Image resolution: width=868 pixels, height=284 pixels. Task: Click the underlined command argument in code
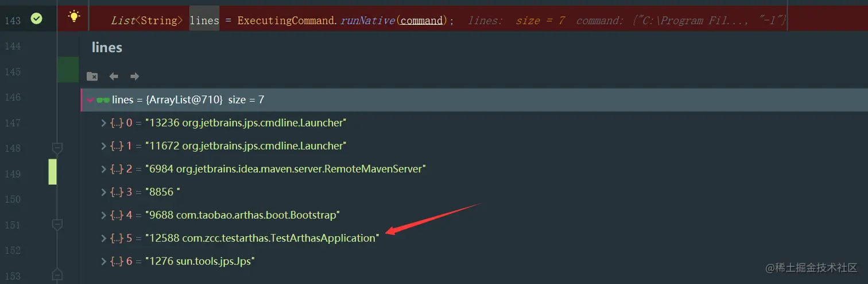pyautogui.click(x=422, y=20)
